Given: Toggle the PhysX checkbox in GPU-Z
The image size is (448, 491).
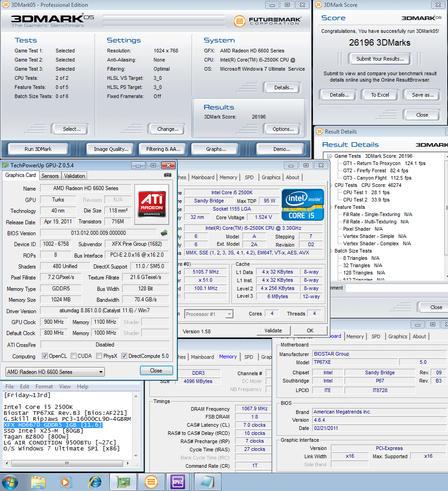Looking at the screenshot, I should pyautogui.click(x=99, y=356).
